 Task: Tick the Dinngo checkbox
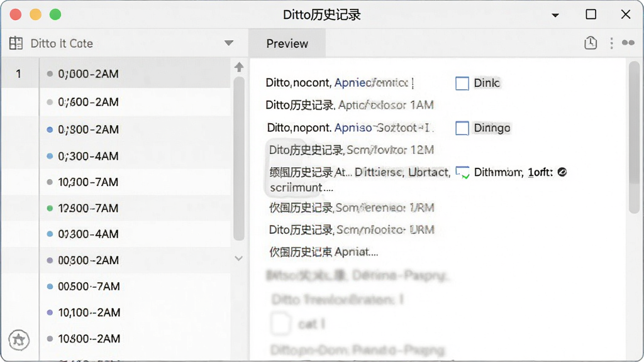462,128
